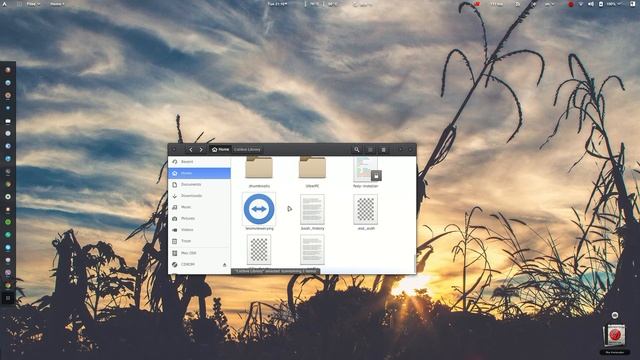Click the Videos camcorder icon in sidebar
The height and width of the screenshot is (360, 640).
(175, 230)
